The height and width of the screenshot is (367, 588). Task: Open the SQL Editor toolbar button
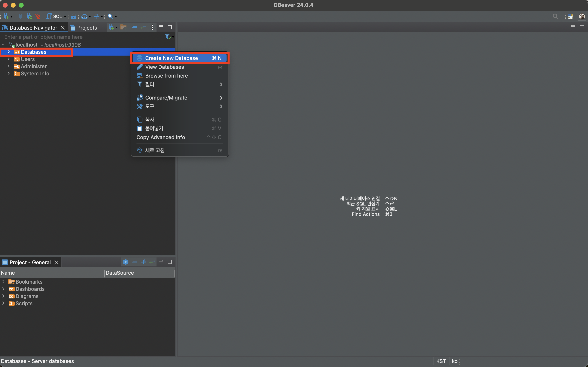54,17
